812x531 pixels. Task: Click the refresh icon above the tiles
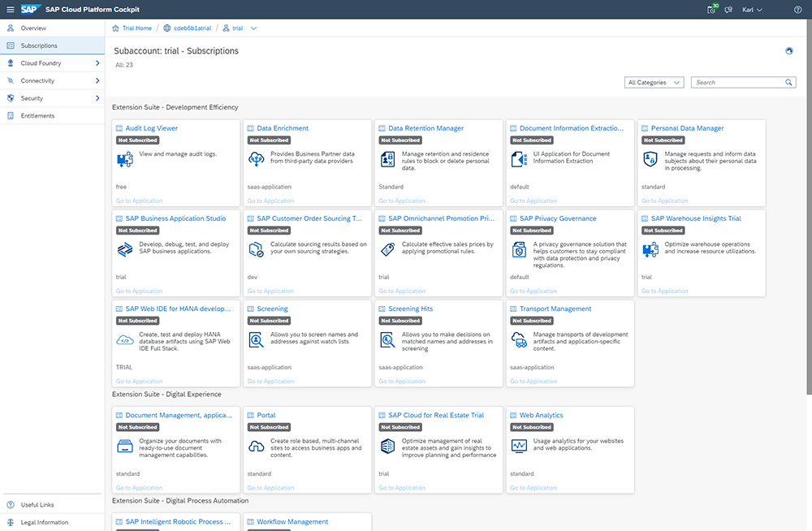(x=788, y=50)
